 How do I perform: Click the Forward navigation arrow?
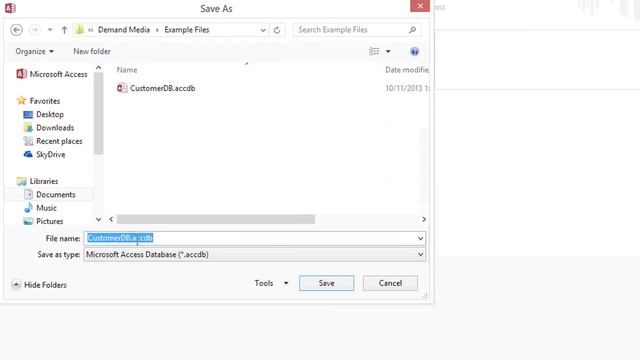pos(35,30)
